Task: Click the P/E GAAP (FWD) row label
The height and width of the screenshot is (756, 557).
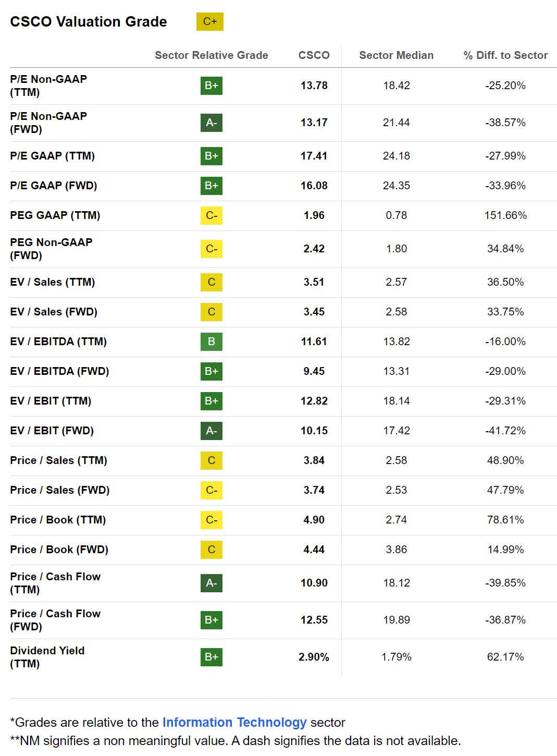Action: tap(54, 186)
